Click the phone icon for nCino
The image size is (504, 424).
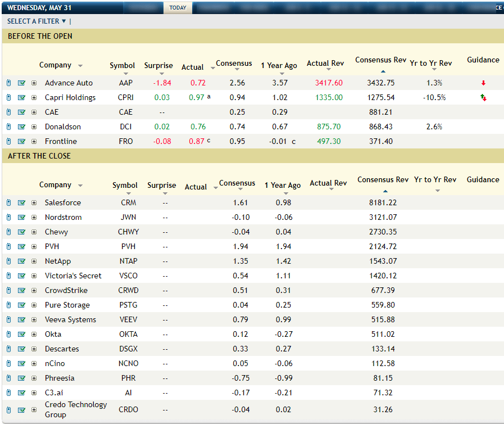[x=8, y=363]
